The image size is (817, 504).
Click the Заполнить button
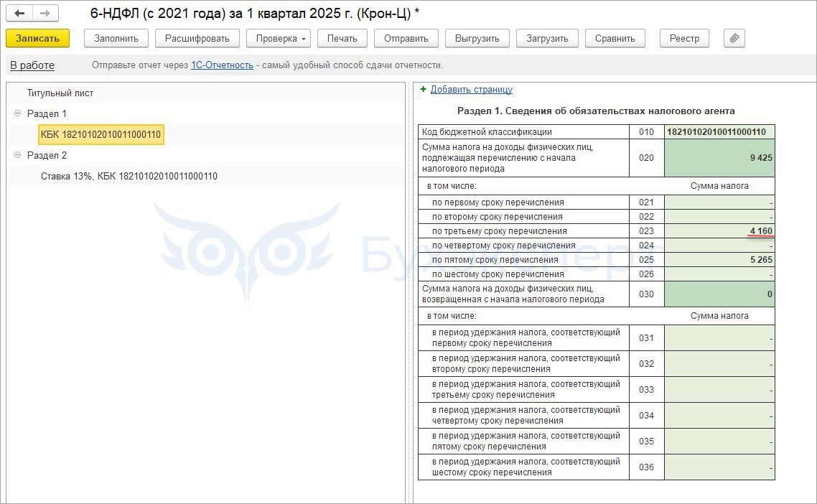click(116, 38)
